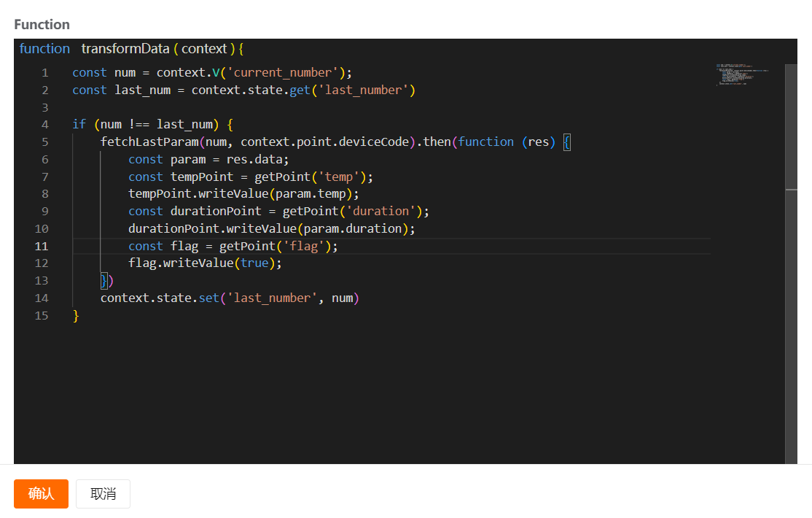Click line number 1 in the gutter
Screen dimensions: 812x518
(x=45, y=72)
